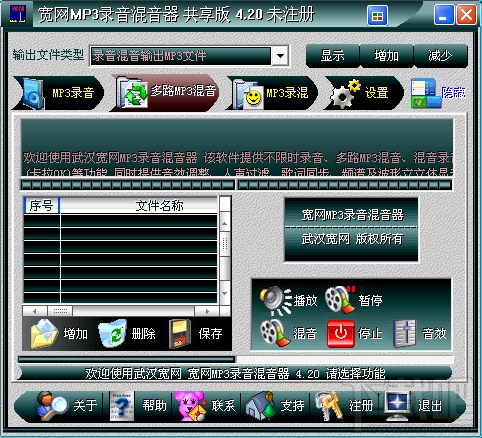The height and width of the screenshot is (438, 482).
Task: Click the right level meter bar
Action: coord(345,185)
